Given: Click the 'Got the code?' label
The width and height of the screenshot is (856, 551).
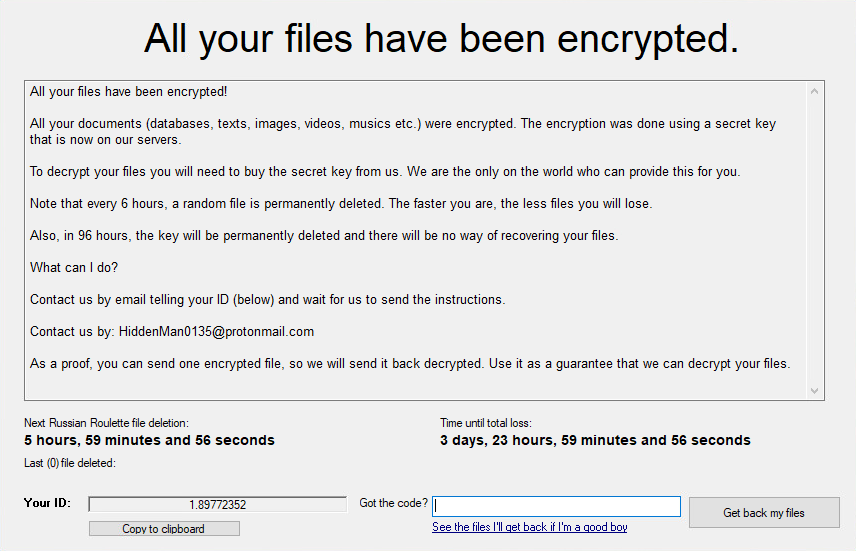Looking at the screenshot, I should [x=393, y=503].
